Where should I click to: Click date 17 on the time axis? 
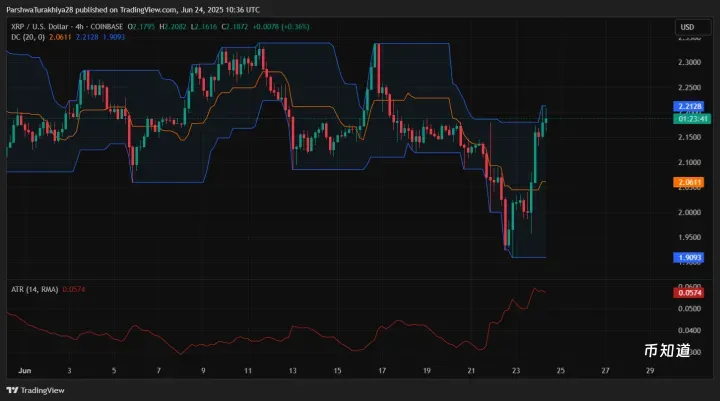(381, 370)
